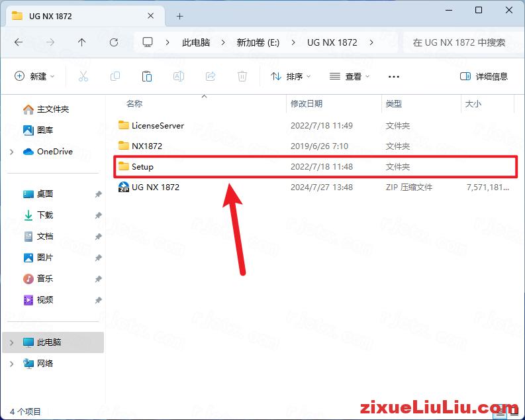This screenshot has width=525, height=420.
Task: Click the Rename icon in toolbar
Action: tap(179, 76)
